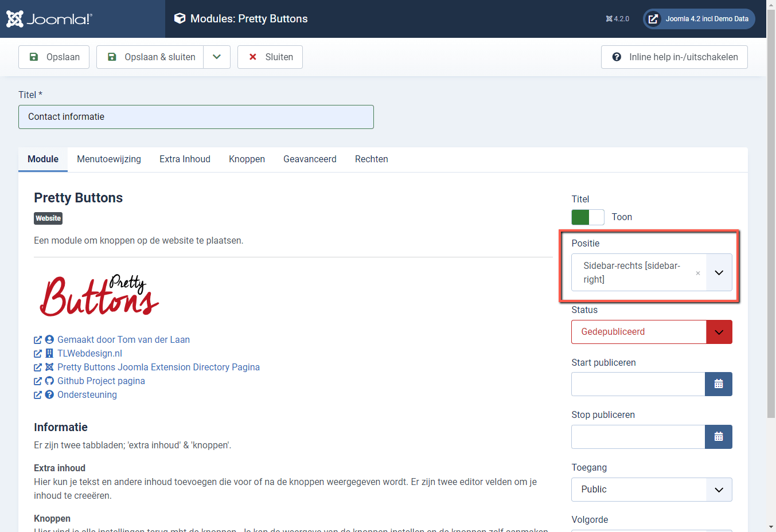
Task: Switch to the Menutoewijzing tab
Action: coord(108,159)
